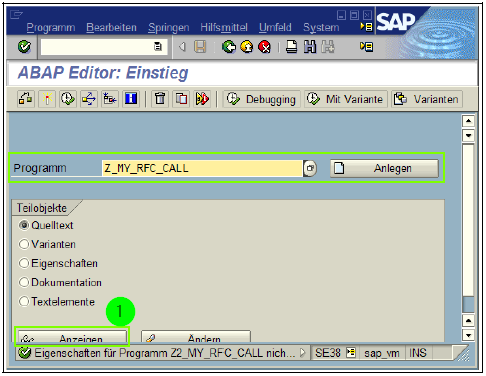This screenshot has height=376, width=486.
Task: Click the Print icon
Action: (x=291, y=47)
